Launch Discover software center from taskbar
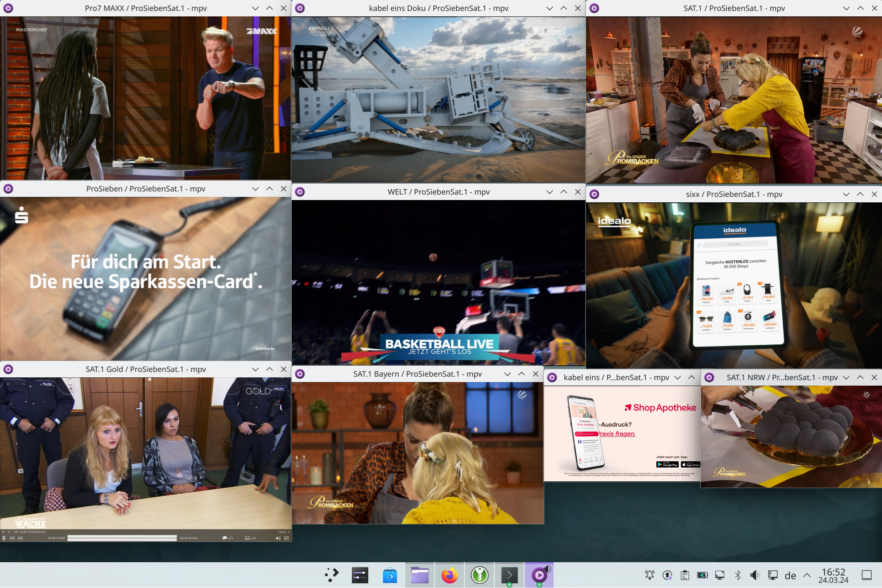The height and width of the screenshot is (588, 882). pos(390,575)
